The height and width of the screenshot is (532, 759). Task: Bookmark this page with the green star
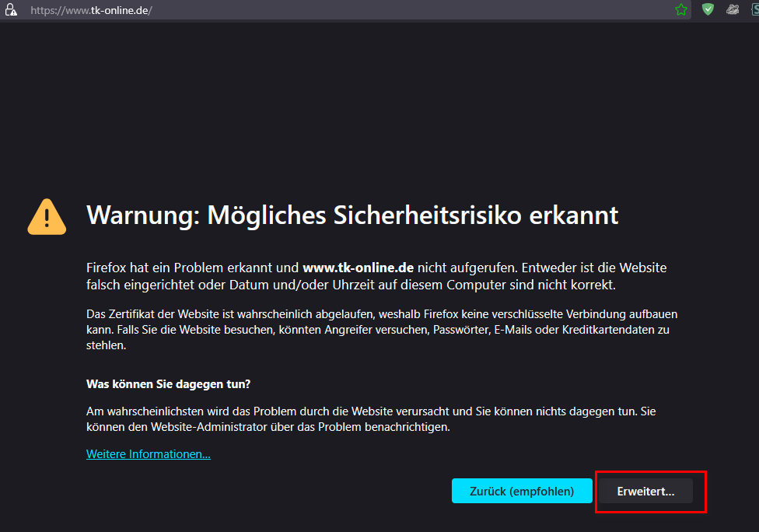tap(681, 9)
